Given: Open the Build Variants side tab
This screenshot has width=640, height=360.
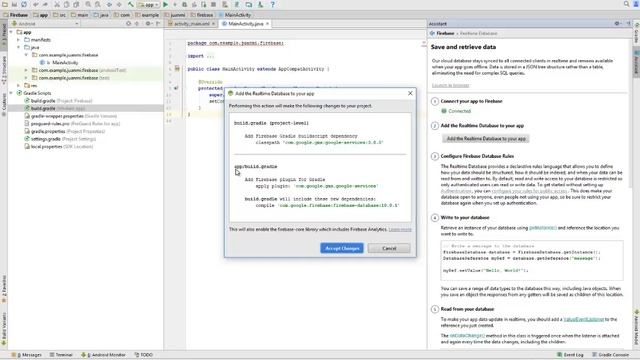Looking at the screenshot, I should pyautogui.click(x=4, y=329).
